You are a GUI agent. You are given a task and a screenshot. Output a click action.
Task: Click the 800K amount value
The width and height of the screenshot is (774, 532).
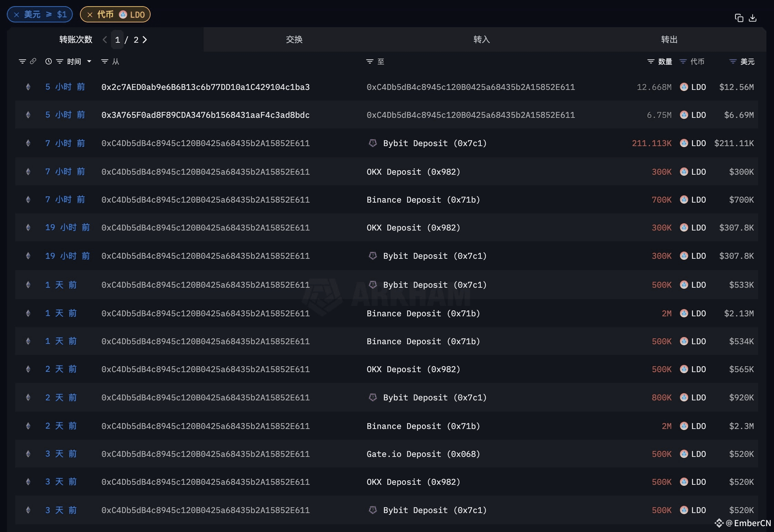click(662, 398)
